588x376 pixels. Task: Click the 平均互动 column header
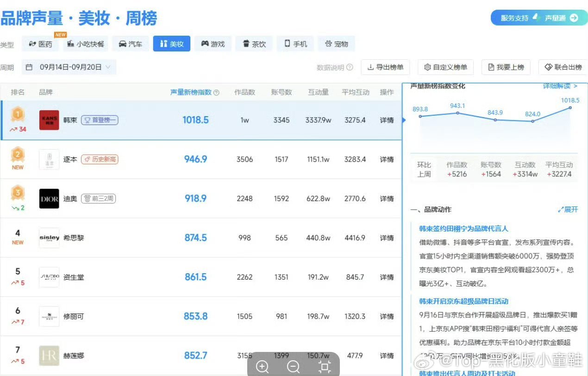point(356,92)
